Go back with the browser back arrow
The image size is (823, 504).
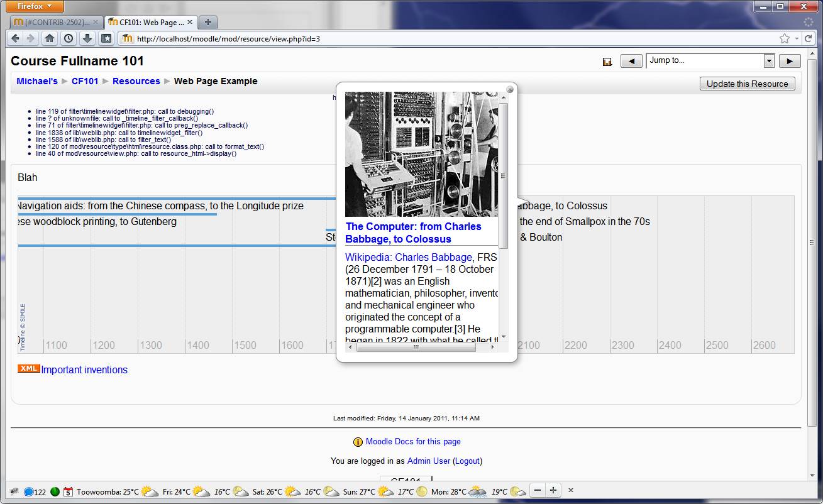coord(15,38)
